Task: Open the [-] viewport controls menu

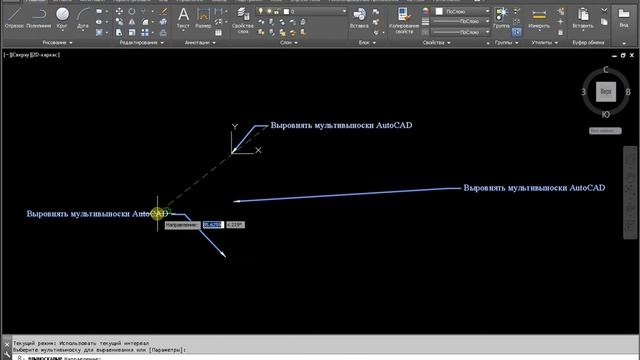Action: [7, 55]
